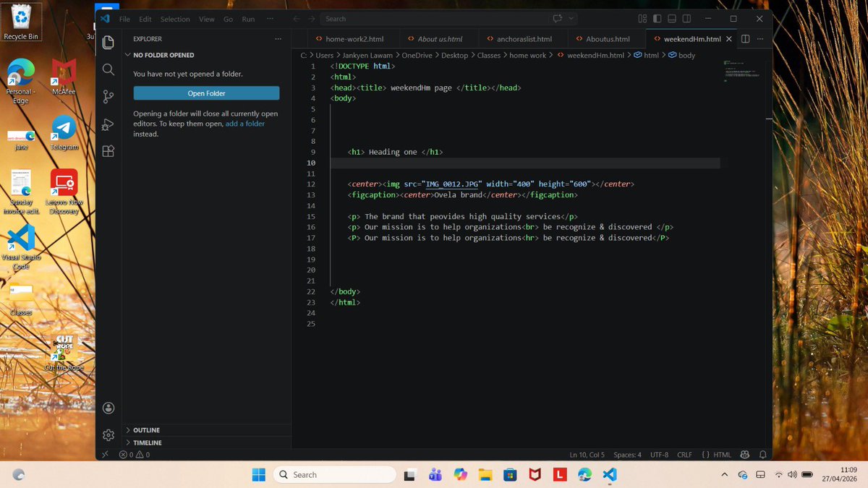Open Microsoft Store from the taskbar
Image resolution: width=868 pixels, height=488 pixels.
(x=510, y=474)
